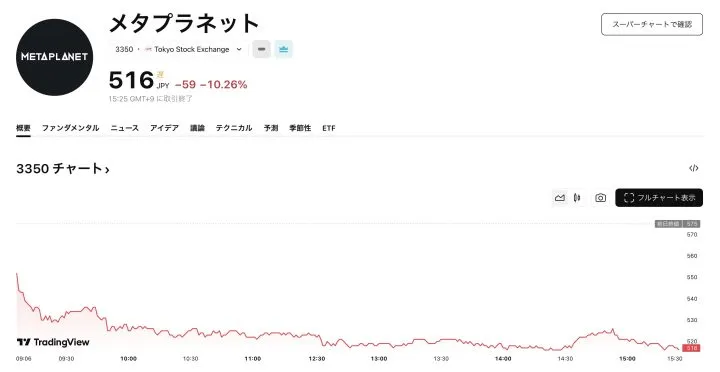Switch to the ニュース tab
720x372 pixels.
[x=124, y=128]
